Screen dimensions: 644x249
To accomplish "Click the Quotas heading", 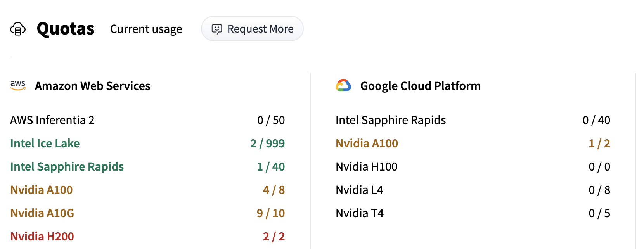I will tap(66, 29).
